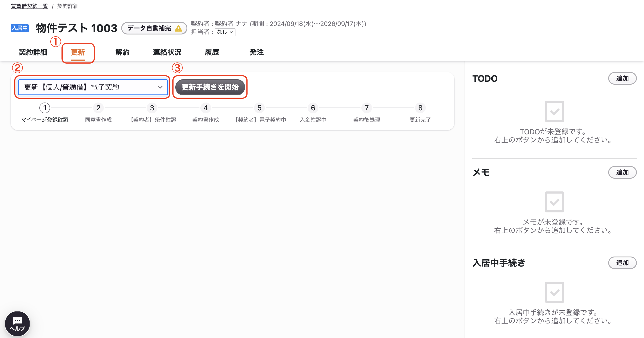
Task: Select step 4 契約書作成 in progress bar
Action: click(205, 108)
